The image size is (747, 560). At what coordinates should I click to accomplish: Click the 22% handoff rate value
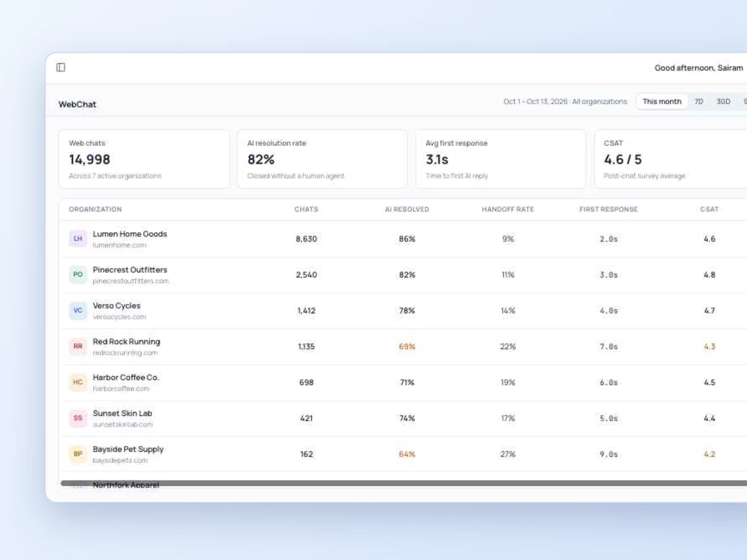[x=508, y=347]
